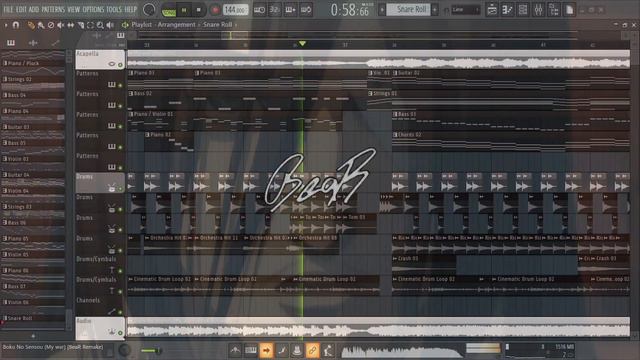Click the Snare Roll breadcrumb in playlist title

[218, 24]
